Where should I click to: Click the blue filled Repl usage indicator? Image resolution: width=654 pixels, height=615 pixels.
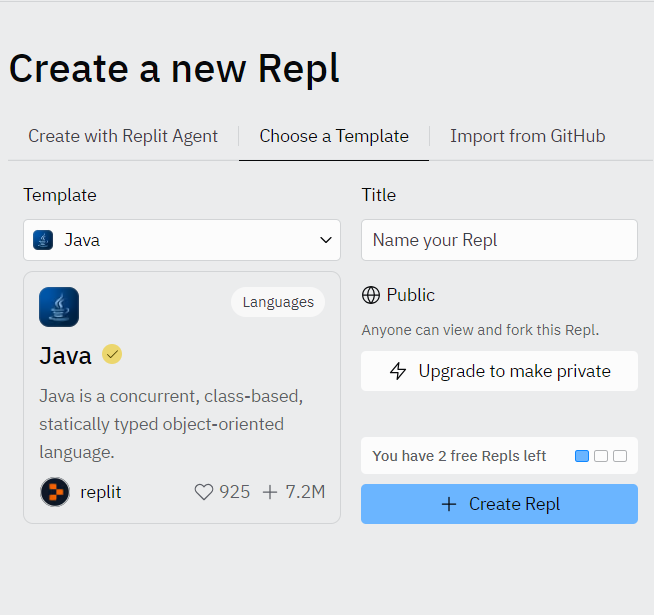tap(582, 456)
